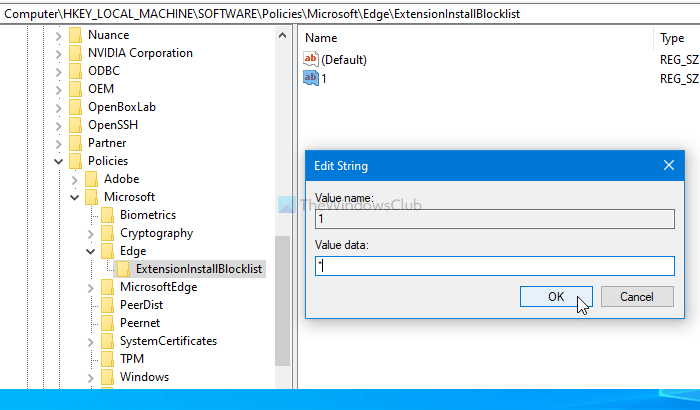The height and width of the screenshot is (410, 700).
Task: Collapse the Edge tree node
Action: click(91, 251)
